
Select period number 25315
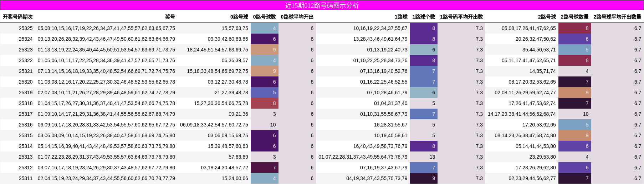pos(26,135)
